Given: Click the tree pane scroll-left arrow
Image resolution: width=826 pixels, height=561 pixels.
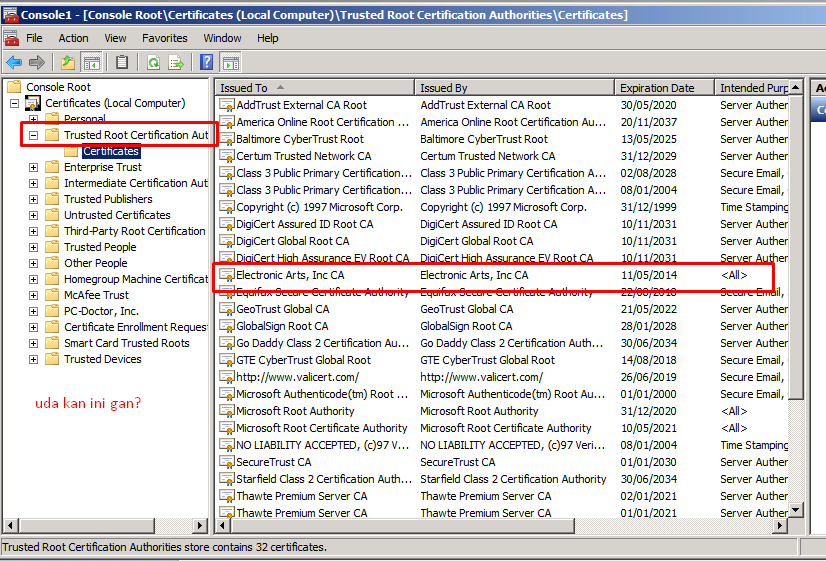Looking at the screenshot, I should point(11,525).
